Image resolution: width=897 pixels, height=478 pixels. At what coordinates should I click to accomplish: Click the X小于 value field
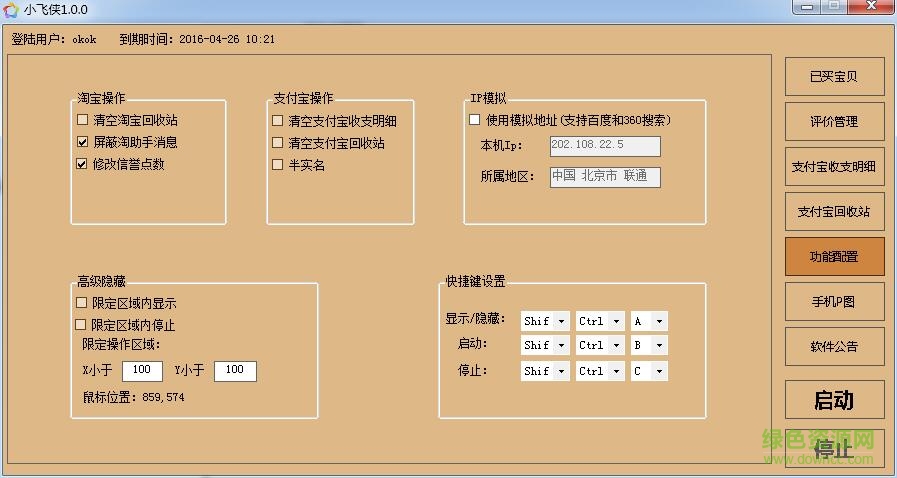[142, 371]
